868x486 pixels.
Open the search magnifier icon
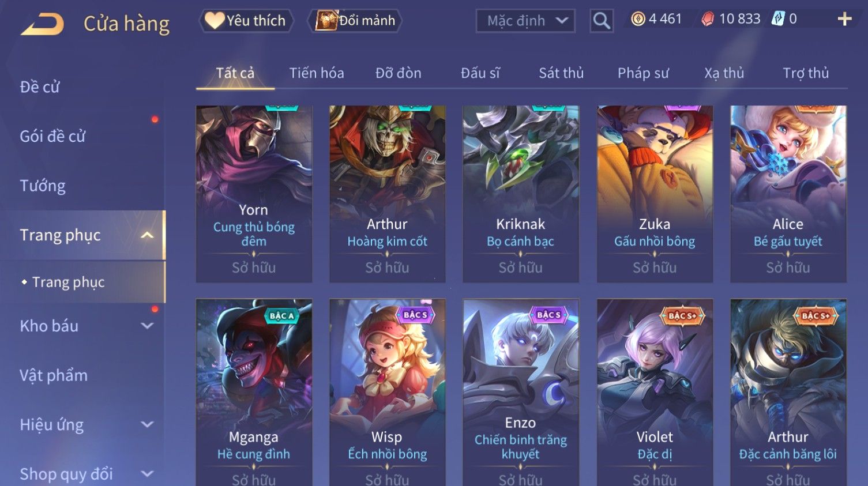[602, 21]
